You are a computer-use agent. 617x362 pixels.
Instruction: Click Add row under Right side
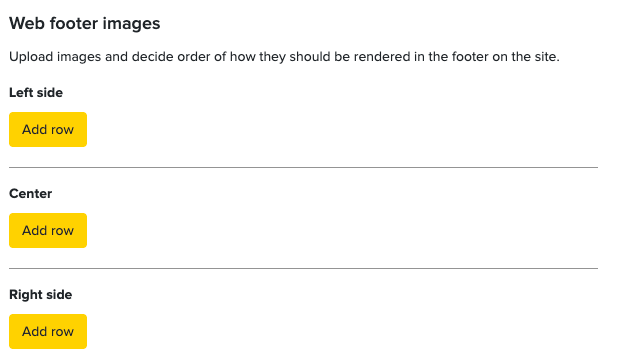[48, 331]
